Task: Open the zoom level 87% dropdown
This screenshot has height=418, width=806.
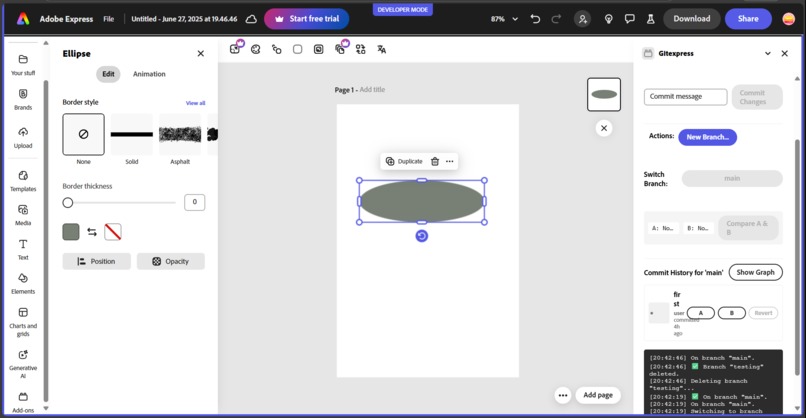Action: click(504, 19)
